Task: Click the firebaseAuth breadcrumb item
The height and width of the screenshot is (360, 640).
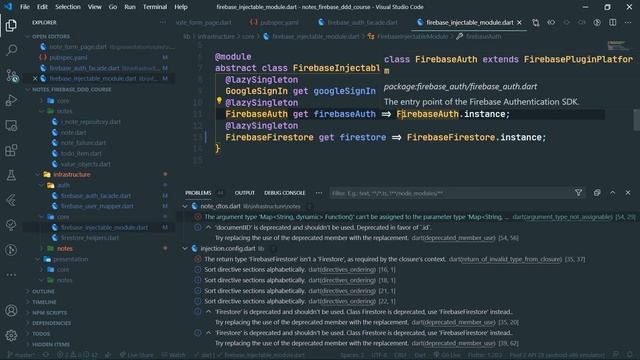Action: tap(483, 36)
